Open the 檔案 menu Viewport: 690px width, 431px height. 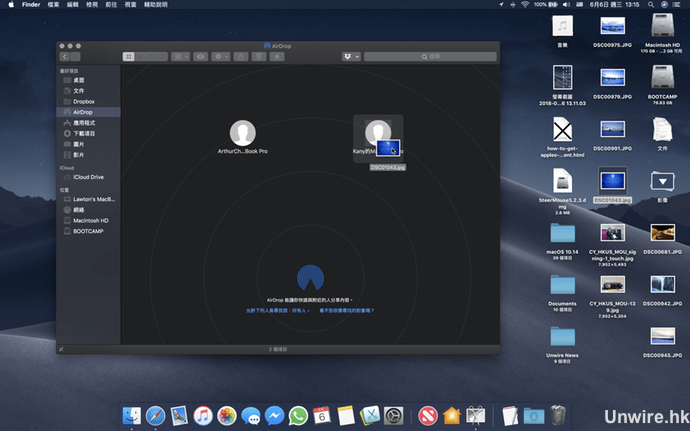click(53, 4)
